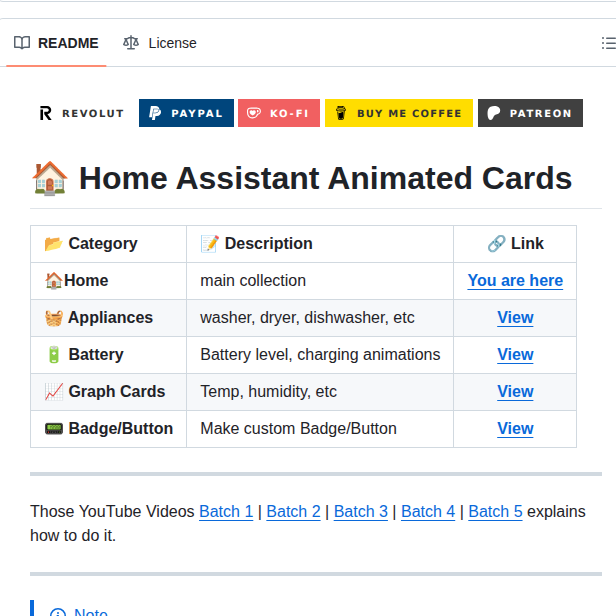Screen dimensions: 616x616
Task: Click the folder icon beside Category
Action: pyautogui.click(x=53, y=244)
